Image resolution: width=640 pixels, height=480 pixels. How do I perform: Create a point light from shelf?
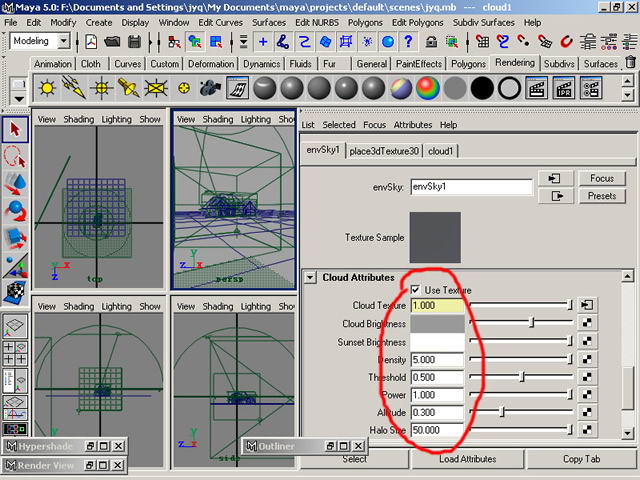(x=101, y=88)
